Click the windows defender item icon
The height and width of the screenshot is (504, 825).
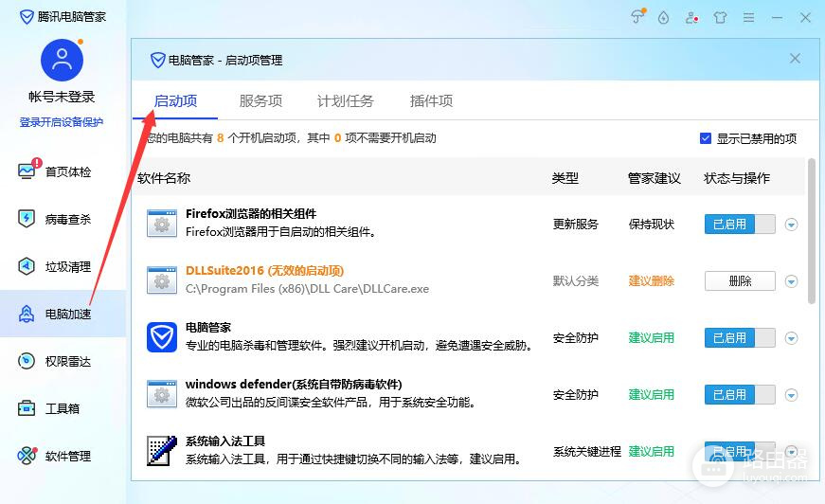click(x=162, y=394)
